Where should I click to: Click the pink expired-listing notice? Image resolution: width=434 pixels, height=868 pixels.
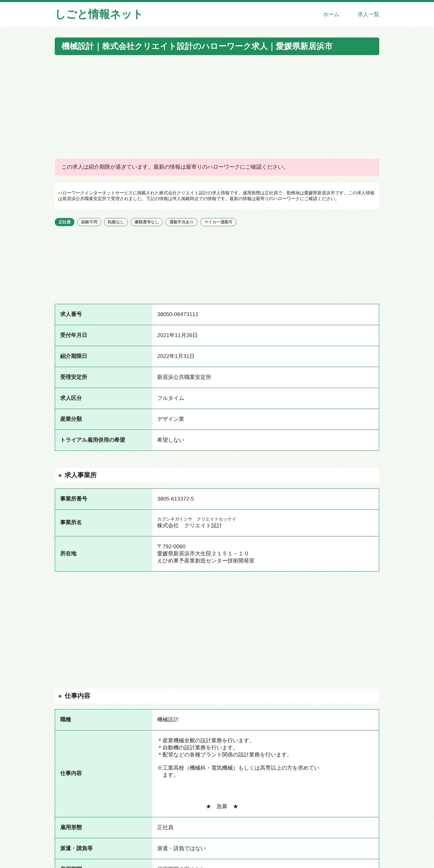(x=217, y=167)
